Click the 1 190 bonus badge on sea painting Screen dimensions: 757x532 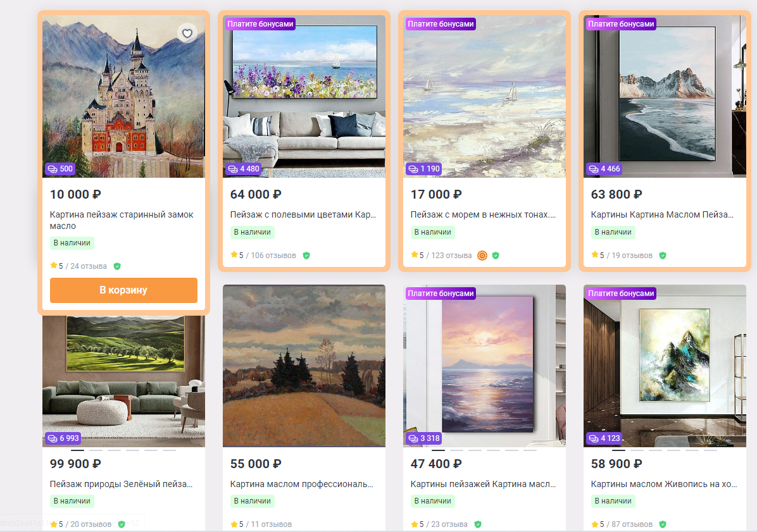pyautogui.click(x=424, y=169)
